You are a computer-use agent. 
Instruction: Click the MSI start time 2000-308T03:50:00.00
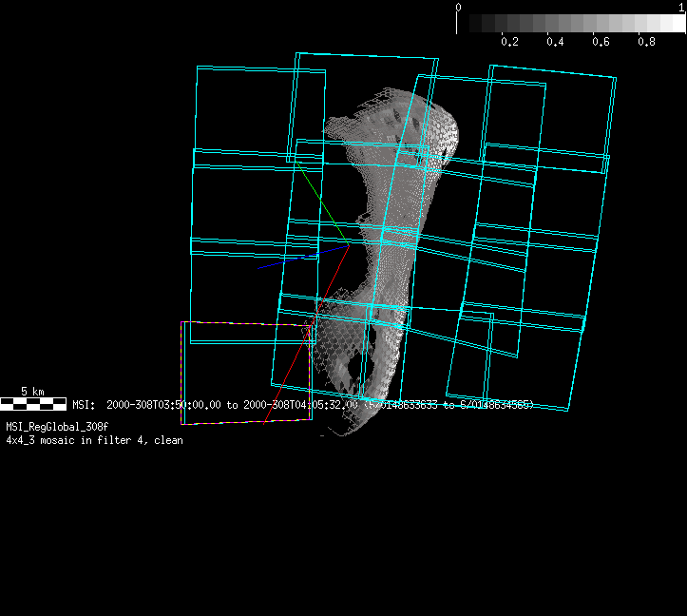point(163,405)
